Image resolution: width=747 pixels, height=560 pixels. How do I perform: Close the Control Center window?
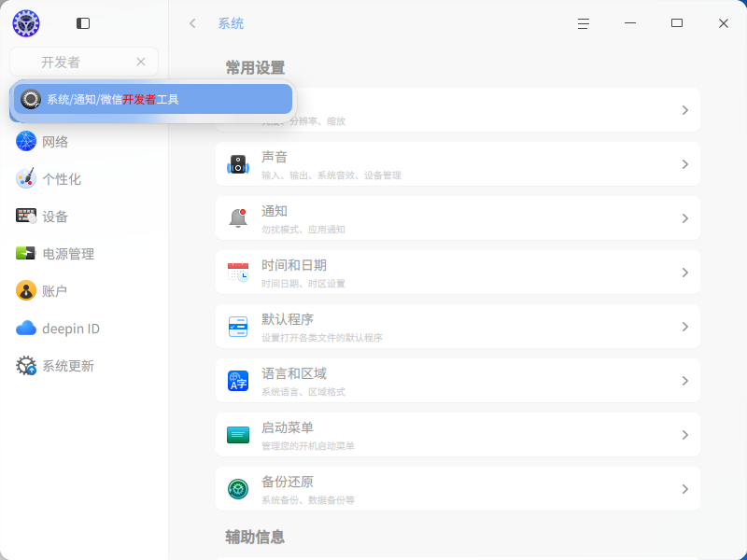click(723, 23)
